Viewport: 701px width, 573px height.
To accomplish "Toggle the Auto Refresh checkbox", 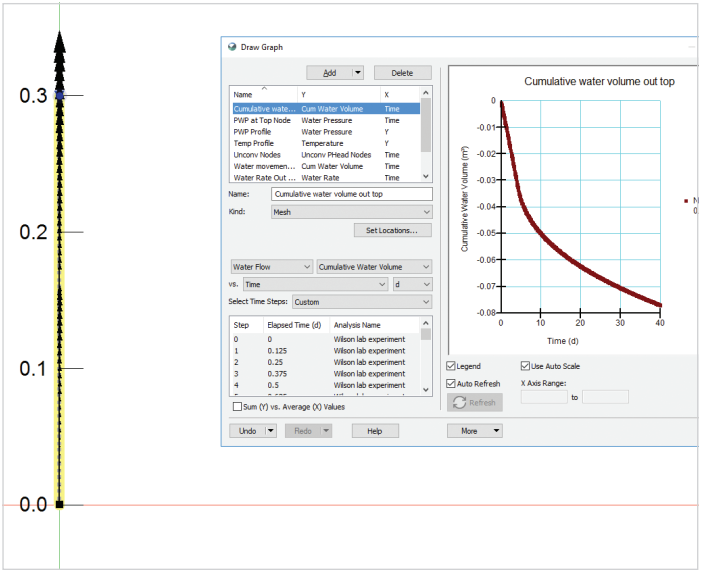I will tap(451, 383).
